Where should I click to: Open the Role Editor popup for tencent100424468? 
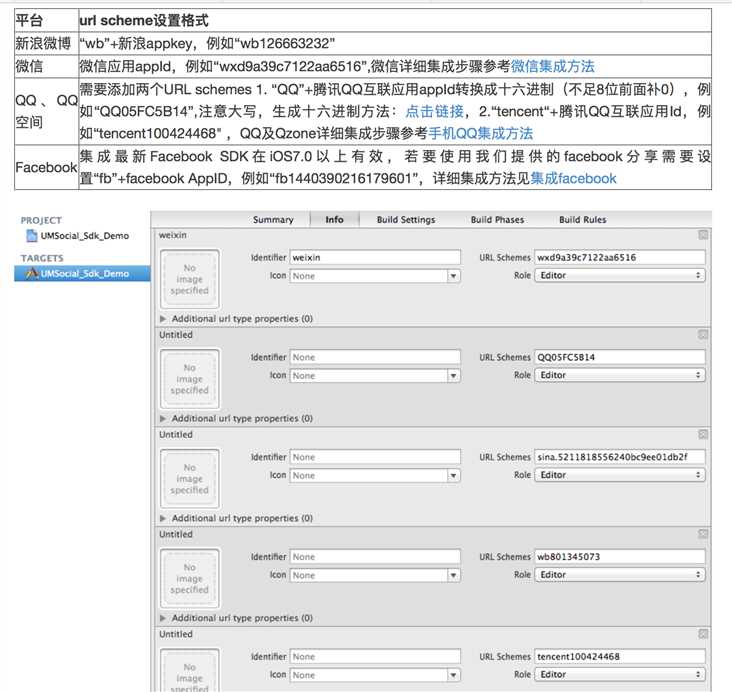pyautogui.click(x=619, y=675)
